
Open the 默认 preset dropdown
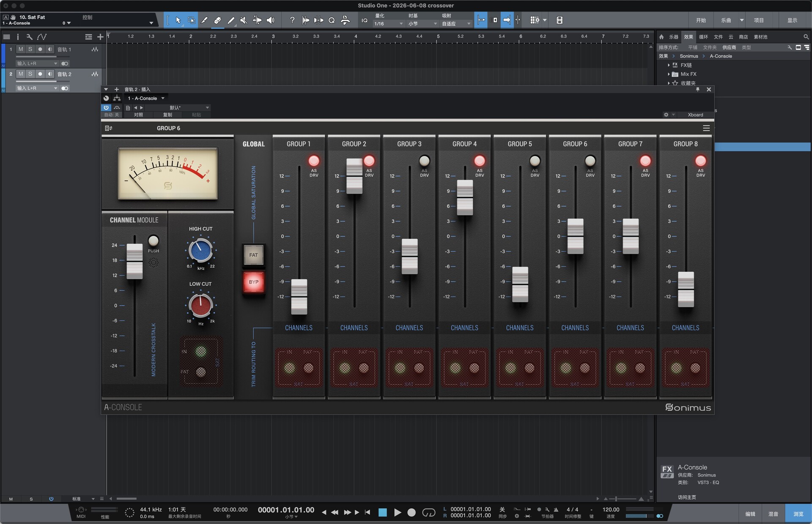point(178,108)
